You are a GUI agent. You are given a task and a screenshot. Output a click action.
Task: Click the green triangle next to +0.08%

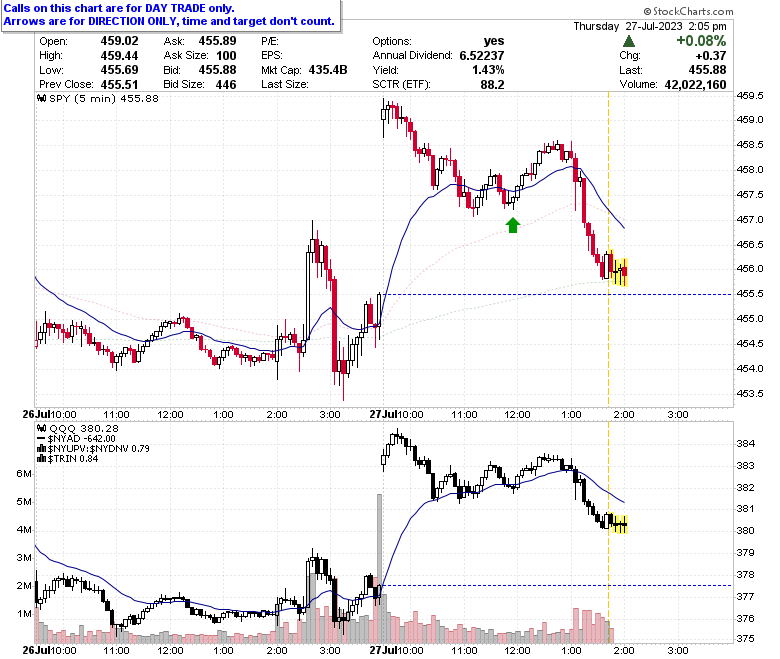[628, 41]
